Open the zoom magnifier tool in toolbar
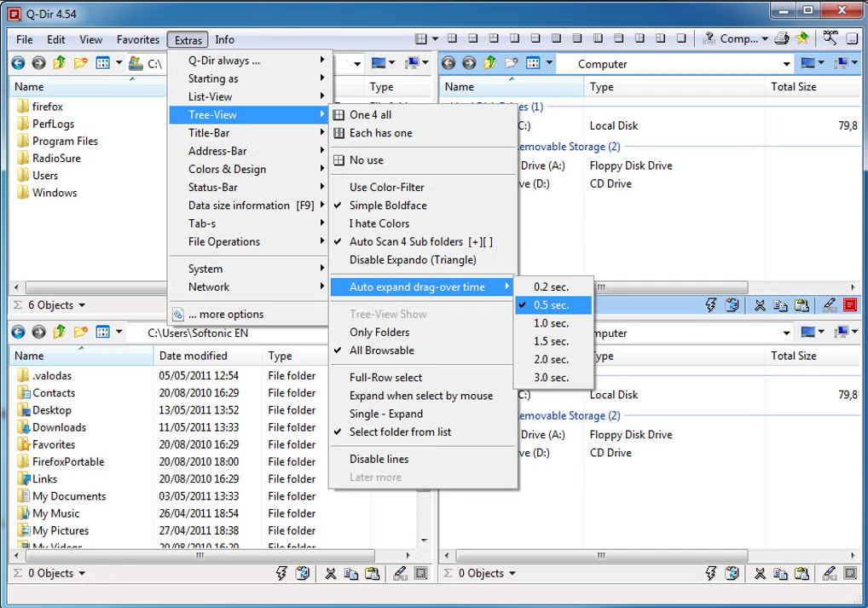Screen dimensions: 868x608 (x=830, y=38)
